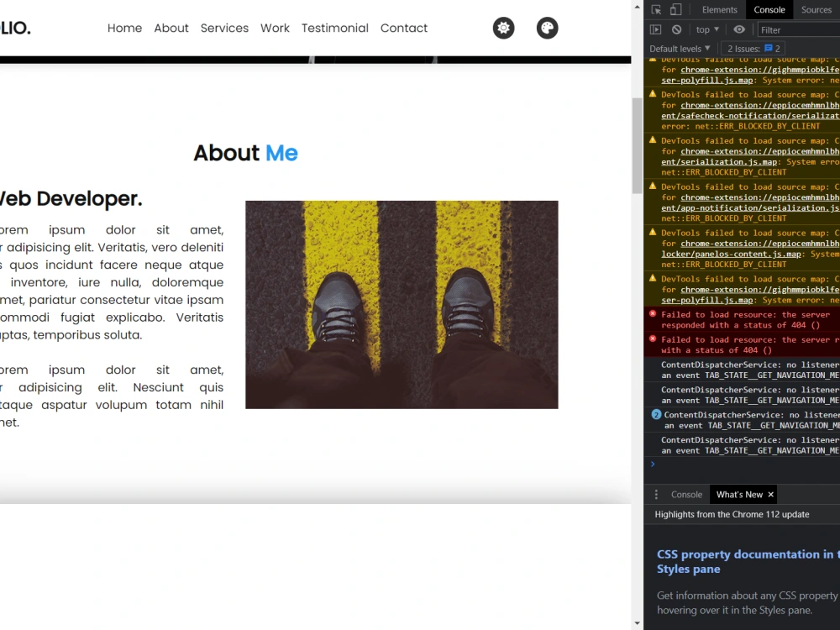840x630 pixels.
Task: Go to the Work section link
Action: click(275, 28)
